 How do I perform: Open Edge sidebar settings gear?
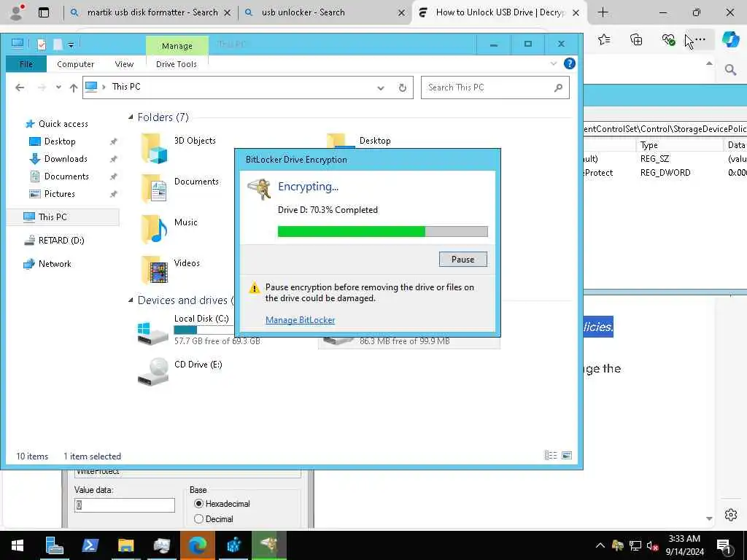(731, 515)
